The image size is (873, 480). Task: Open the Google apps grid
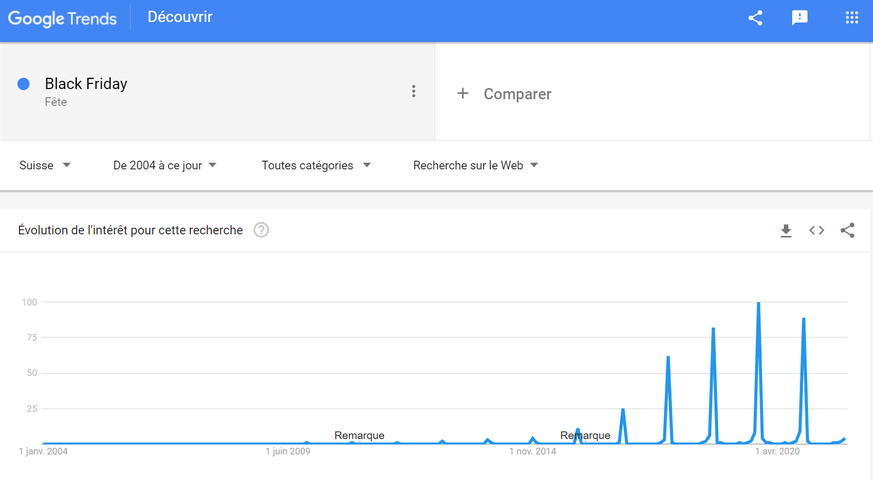tap(852, 18)
